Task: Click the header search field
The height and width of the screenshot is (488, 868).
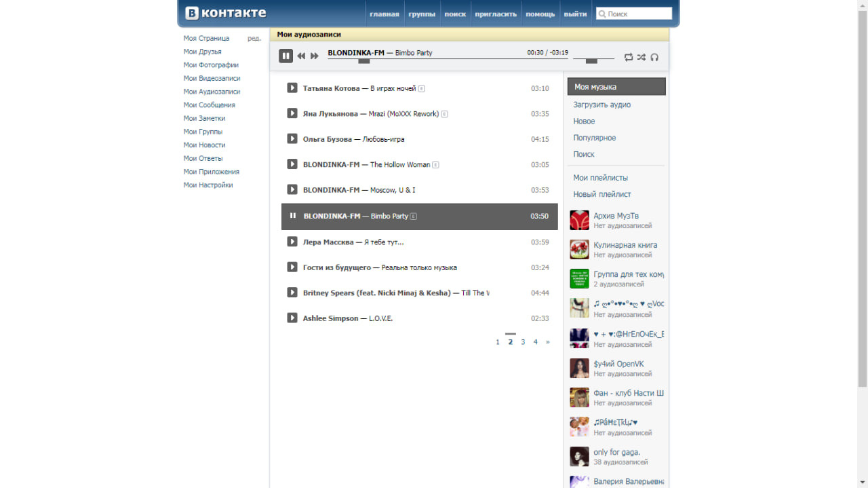Action: pyautogui.click(x=634, y=14)
